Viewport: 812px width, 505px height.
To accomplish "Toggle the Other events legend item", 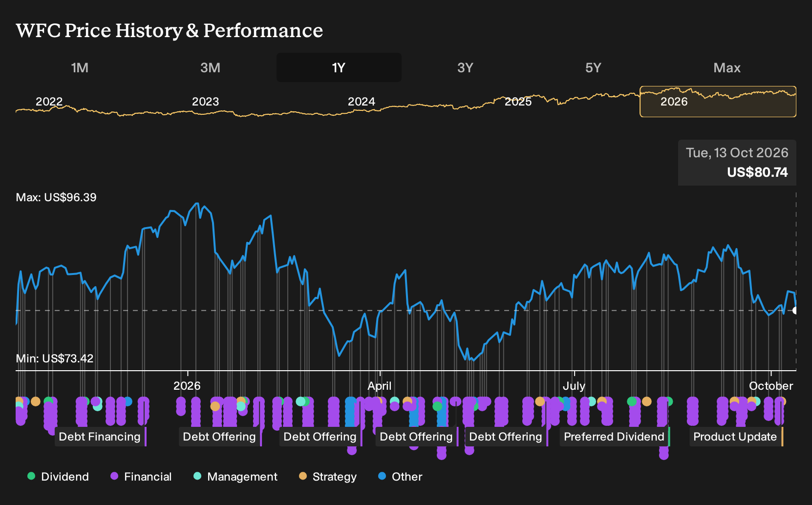I will pos(400,477).
